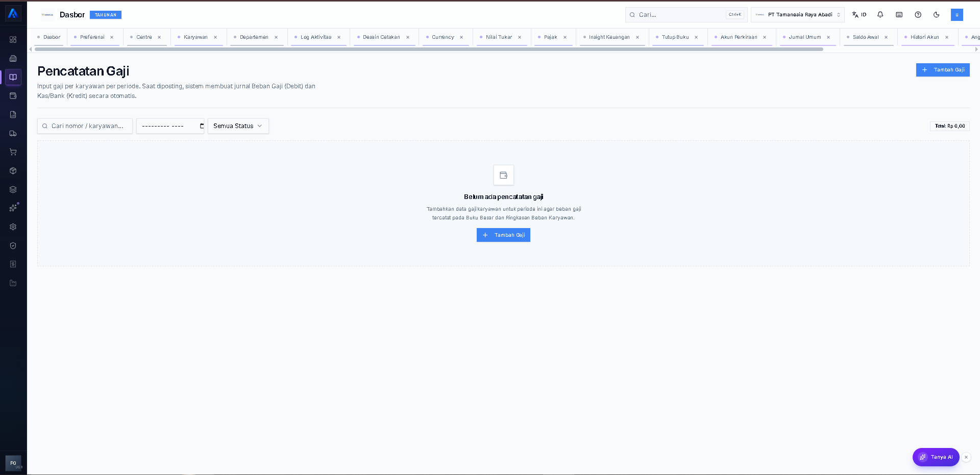Focus the global Cari search box
The width and height of the screenshot is (980, 475).
pyautogui.click(x=686, y=15)
